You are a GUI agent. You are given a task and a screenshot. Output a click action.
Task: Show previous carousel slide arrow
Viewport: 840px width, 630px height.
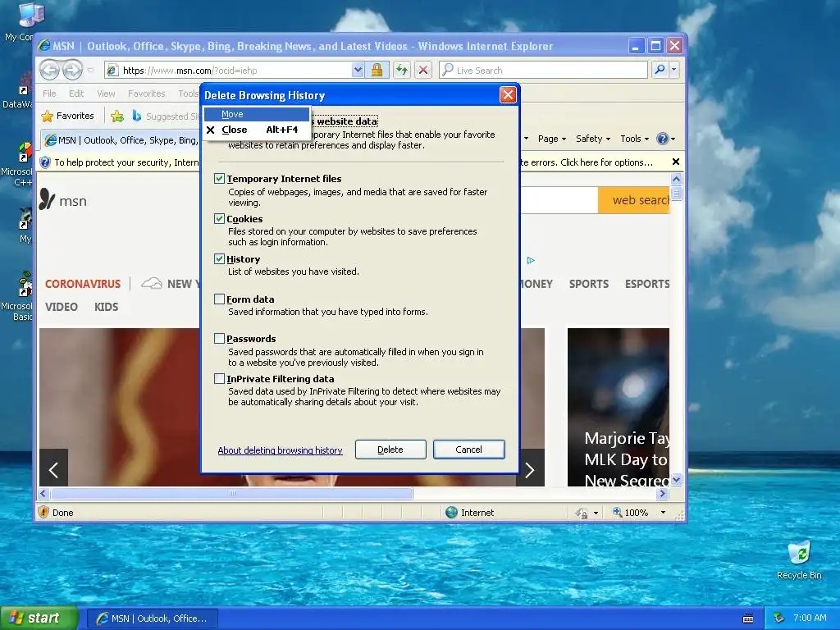(53, 470)
